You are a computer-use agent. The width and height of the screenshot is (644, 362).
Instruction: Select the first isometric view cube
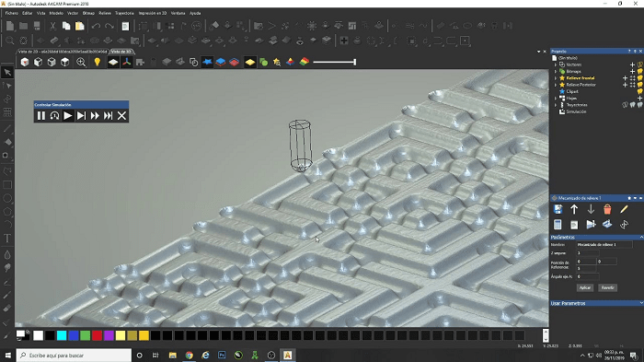coord(25,62)
